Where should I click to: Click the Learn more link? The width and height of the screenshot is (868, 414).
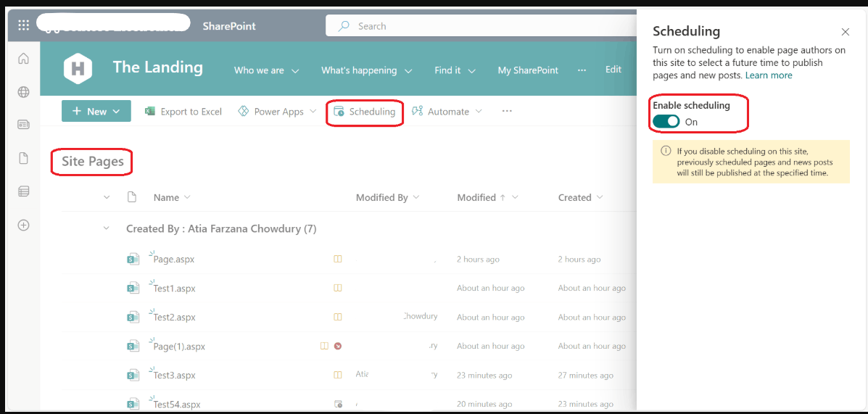pyautogui.click(x=769, y=75)
